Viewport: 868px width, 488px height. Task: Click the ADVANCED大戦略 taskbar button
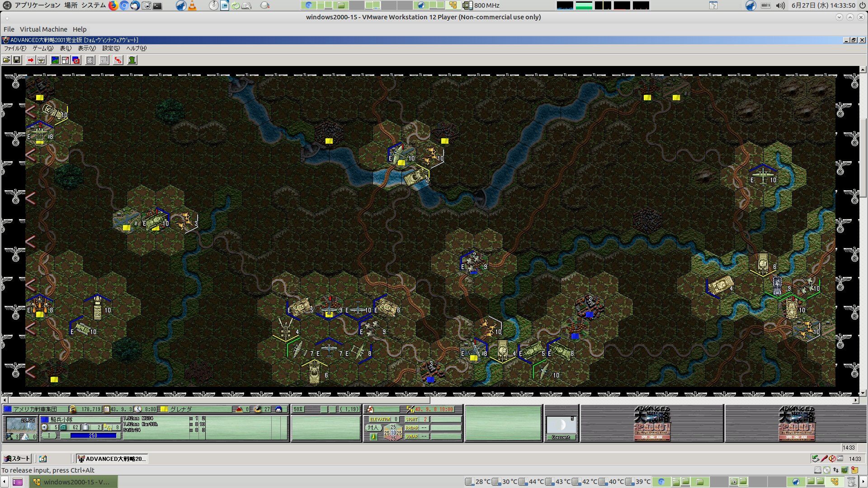click(x=112, y=459)
